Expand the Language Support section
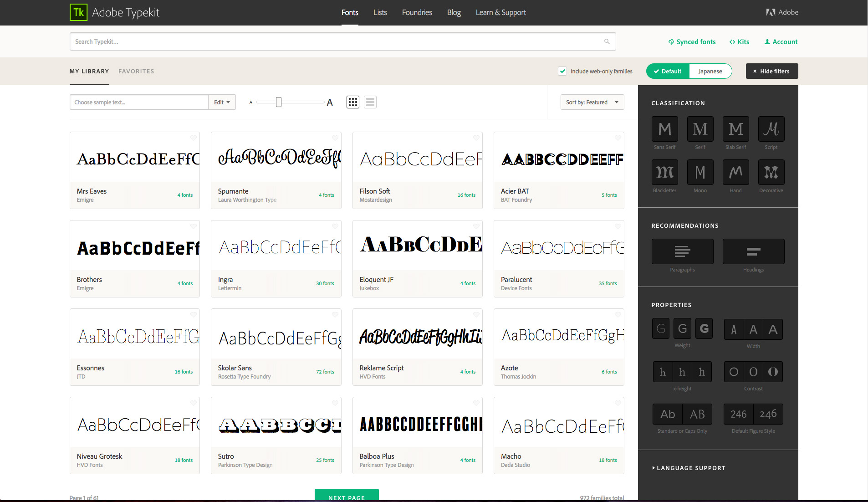The image size is (868, 502). point(689,467)
